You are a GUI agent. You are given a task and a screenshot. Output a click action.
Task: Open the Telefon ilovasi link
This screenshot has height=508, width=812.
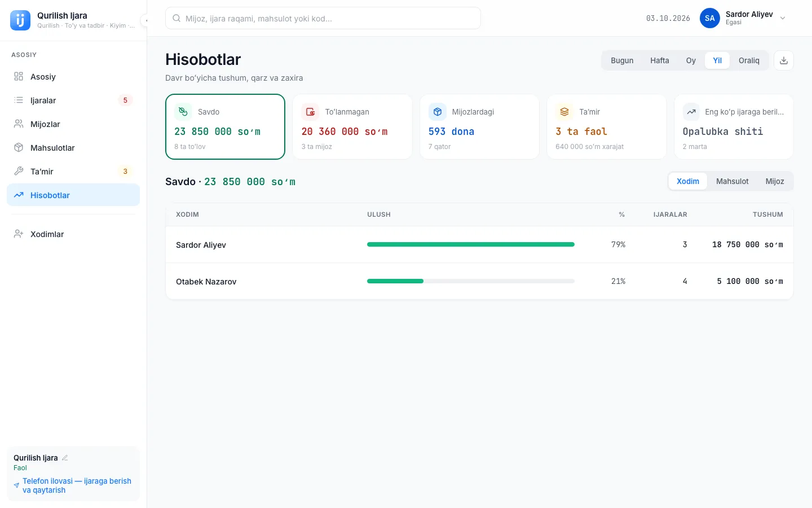[73, 485]
